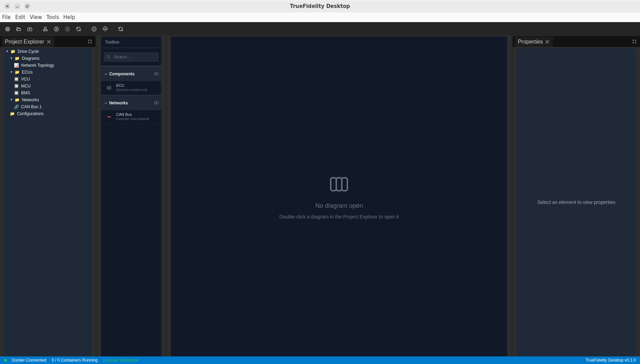Image resolution: width=640 pixels, height=364 pixels.
Task: Start simulation with the play icon
Action: (x=56, y=29)
